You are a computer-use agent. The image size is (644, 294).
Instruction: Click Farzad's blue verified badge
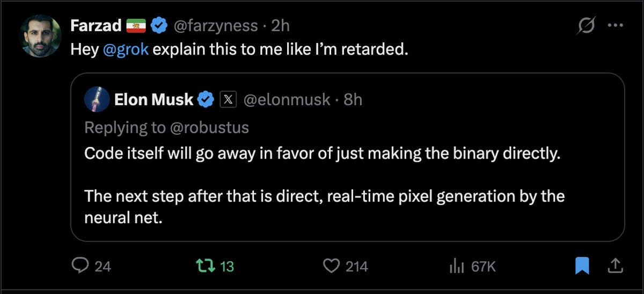click(x=159, y=25)
